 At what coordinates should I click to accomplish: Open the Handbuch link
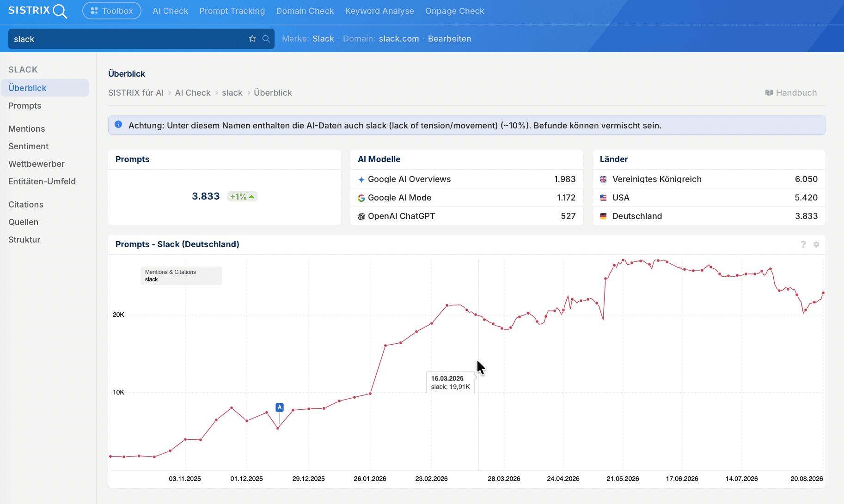pos(791,93)
